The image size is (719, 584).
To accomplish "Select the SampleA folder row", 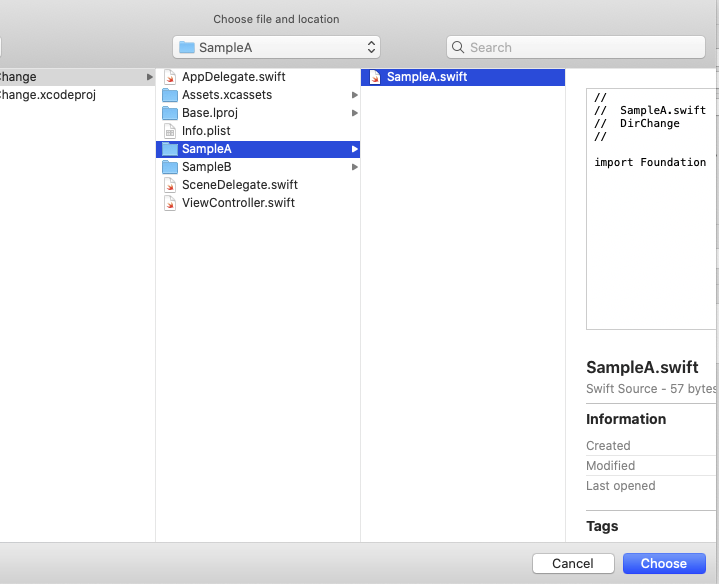I will click(258, 149).
